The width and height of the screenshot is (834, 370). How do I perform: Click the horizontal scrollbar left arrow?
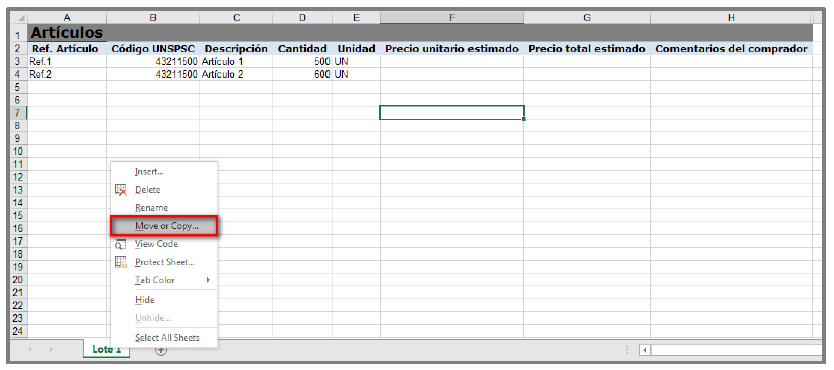tap(645, 350)
